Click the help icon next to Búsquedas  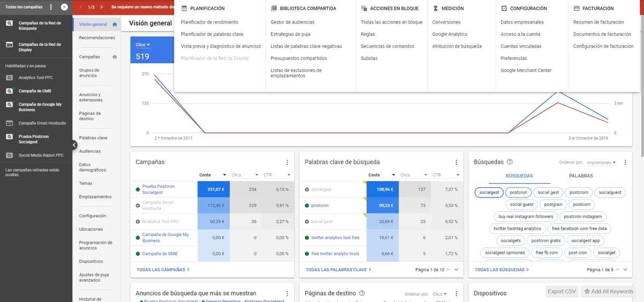click(x=510, y=162)
